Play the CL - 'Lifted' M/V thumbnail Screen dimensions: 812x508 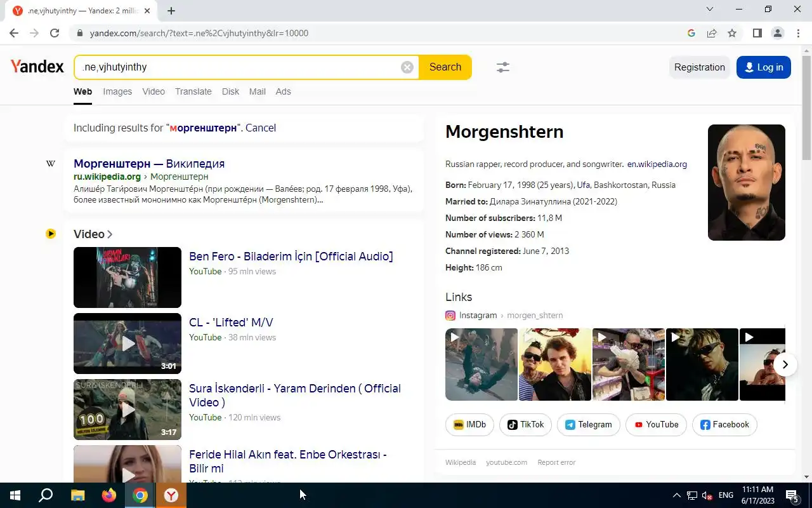coord(128,344)
